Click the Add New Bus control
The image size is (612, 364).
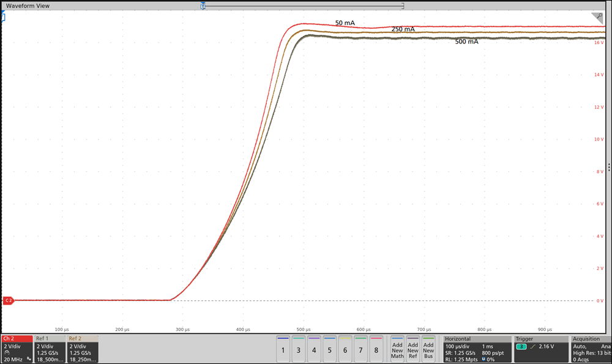(428, 349)
